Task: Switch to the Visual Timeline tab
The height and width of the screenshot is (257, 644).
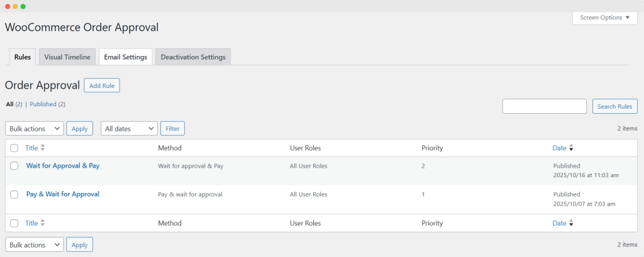Action: click(x=67, y=57)
